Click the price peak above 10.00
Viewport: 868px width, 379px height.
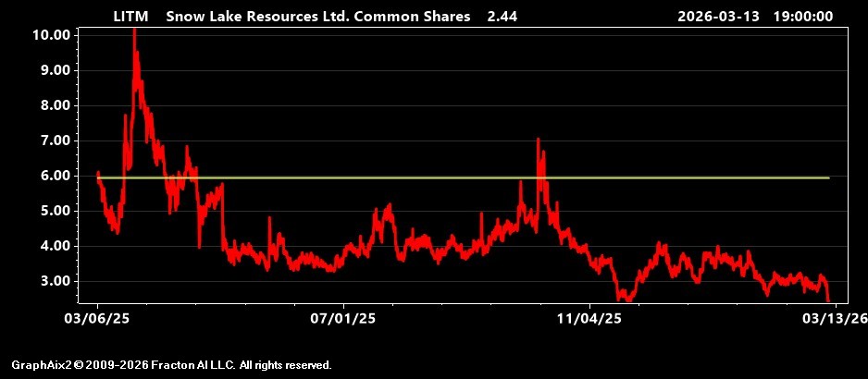coord(134,31)
